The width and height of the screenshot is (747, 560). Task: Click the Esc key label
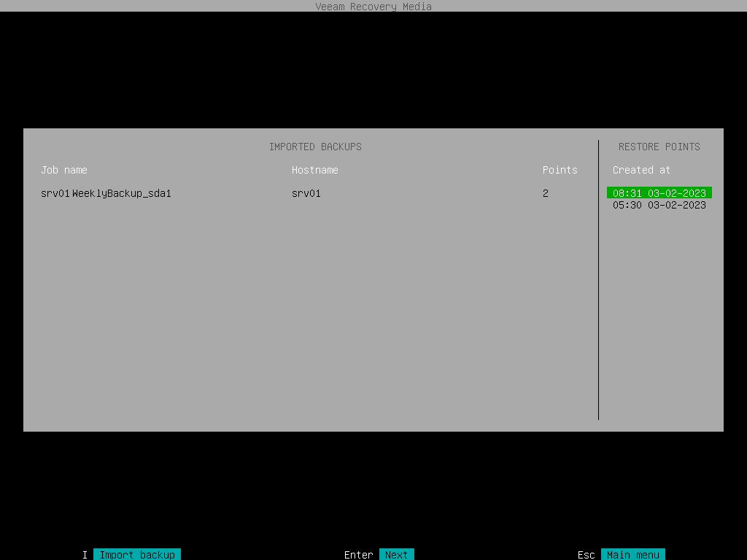[586, 555]
